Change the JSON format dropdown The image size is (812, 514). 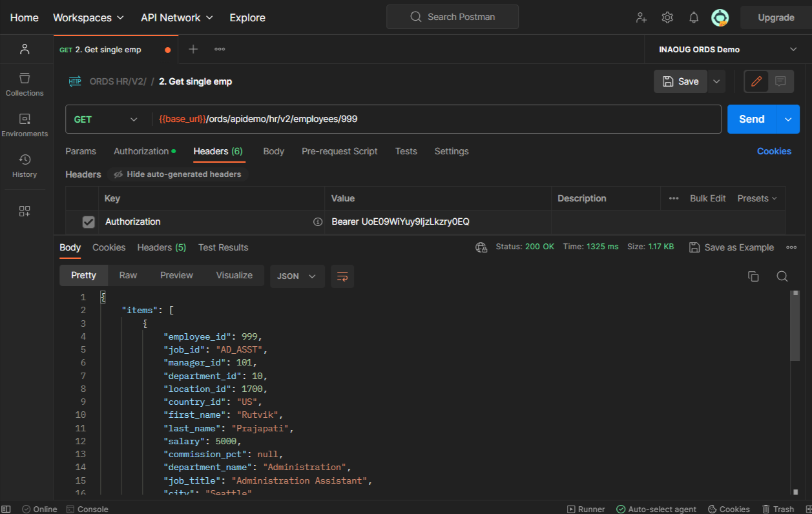(297, 276)
